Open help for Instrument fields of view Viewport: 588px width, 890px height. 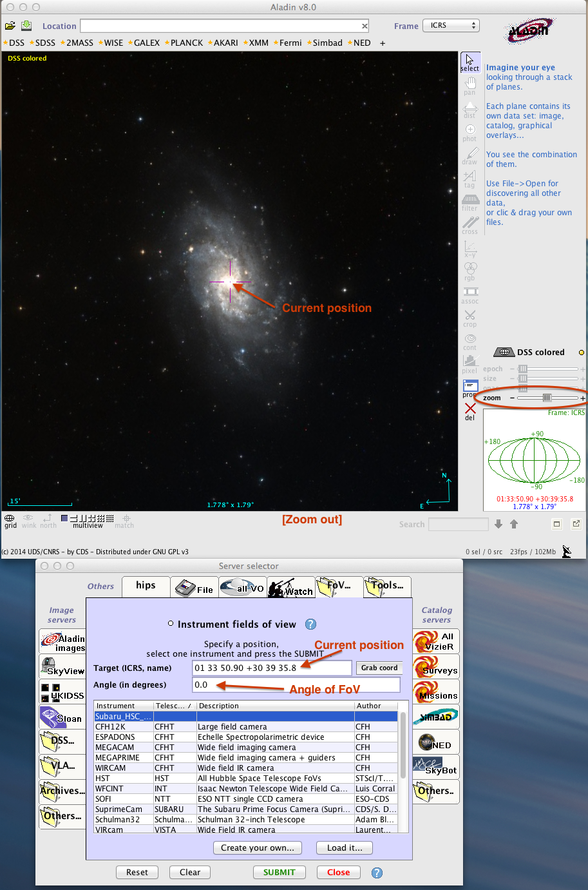(x=310, y=624)
